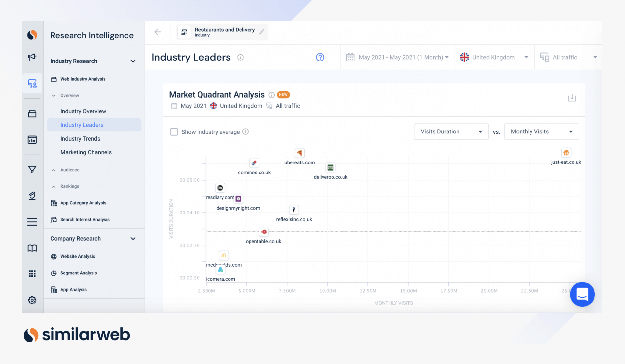Open the telescope icon in left rail
The height and width of the screenshot is (364, 625).
point(32,195)
